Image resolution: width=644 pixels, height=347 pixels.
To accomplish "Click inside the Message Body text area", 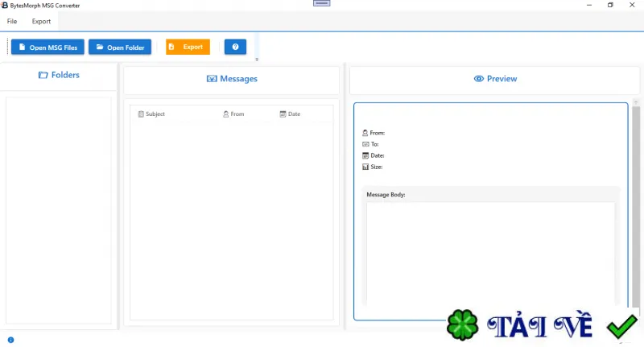I will coord(491,254).
